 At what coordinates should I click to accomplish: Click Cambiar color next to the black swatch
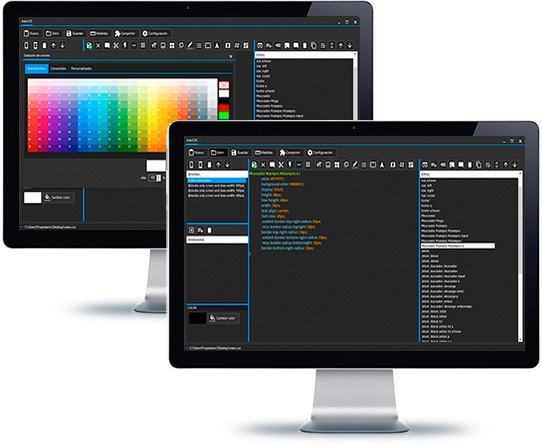[x=224, y=318]
